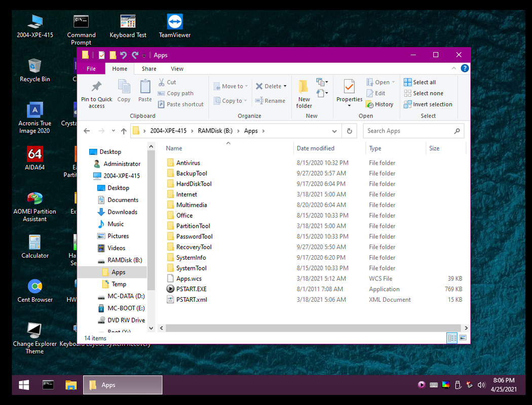532x405 pixels.
Task: Switch to large thumbnails view layout
Action: [463, 338]
